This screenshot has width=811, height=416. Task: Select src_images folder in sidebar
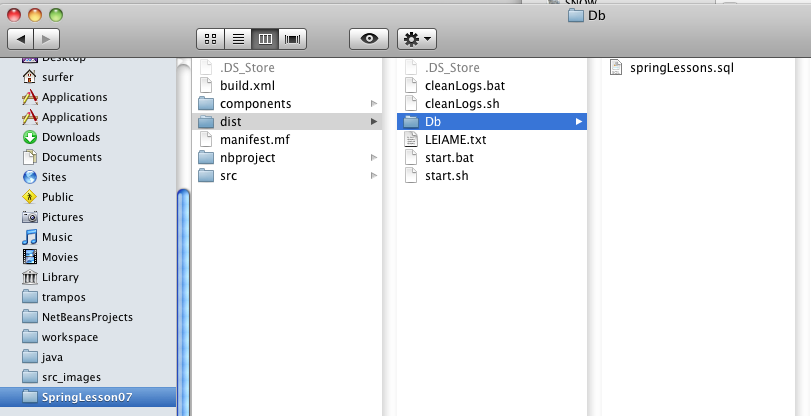click(x=88, y=377)
